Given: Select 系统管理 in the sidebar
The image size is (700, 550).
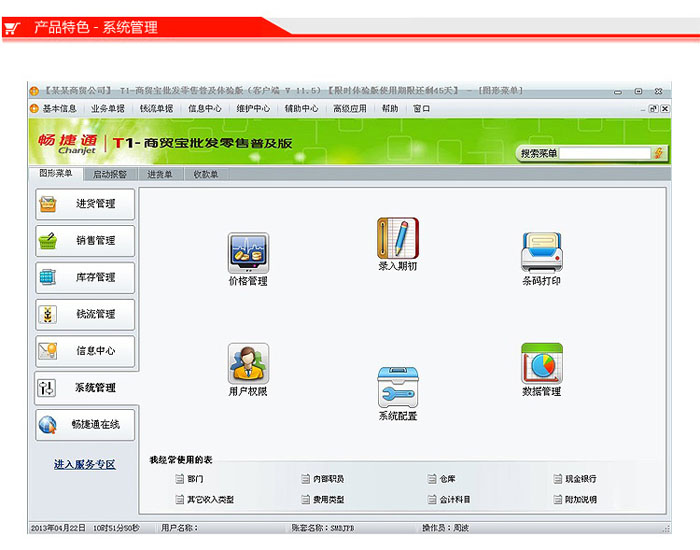Looking at the screenshot, I should [86, 388].
